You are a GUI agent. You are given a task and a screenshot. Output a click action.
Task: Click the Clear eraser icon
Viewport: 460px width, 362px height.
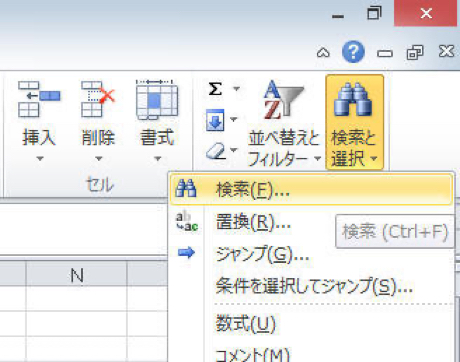(x=216, y=151)
